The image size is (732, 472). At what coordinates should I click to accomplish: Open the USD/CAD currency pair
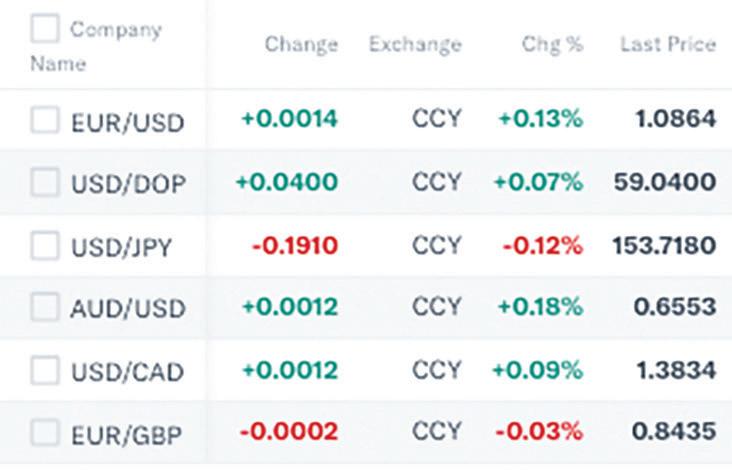pyautogui.click(x=127, y=372)
